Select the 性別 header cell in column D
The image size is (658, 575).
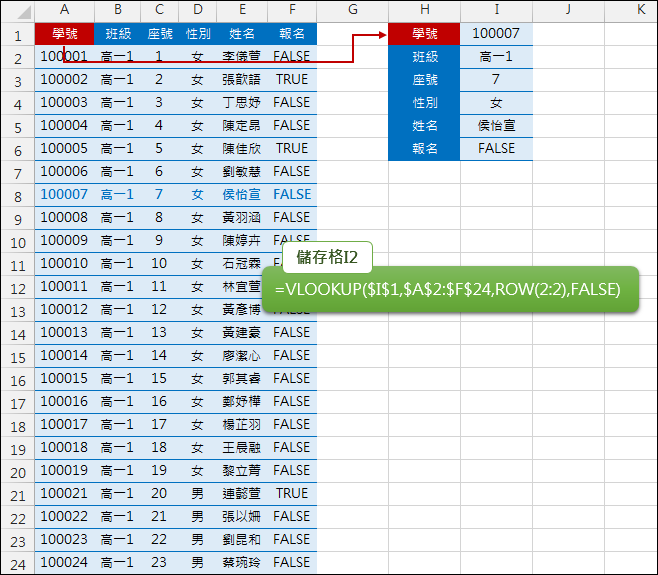point(198,34)
